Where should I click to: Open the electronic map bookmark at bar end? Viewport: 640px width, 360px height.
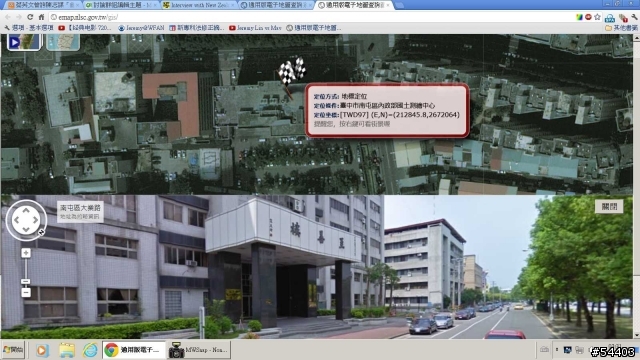[x=313, y=28]
